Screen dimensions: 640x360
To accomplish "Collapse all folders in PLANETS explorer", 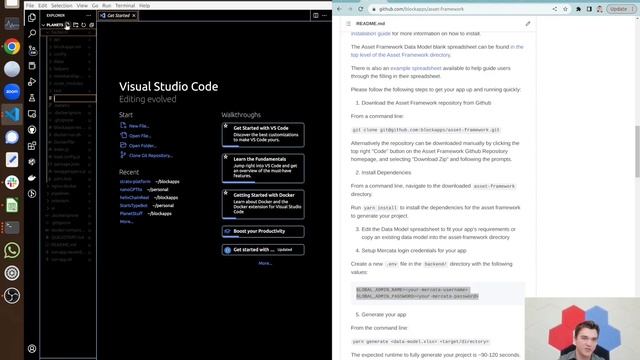I will 91,25.
